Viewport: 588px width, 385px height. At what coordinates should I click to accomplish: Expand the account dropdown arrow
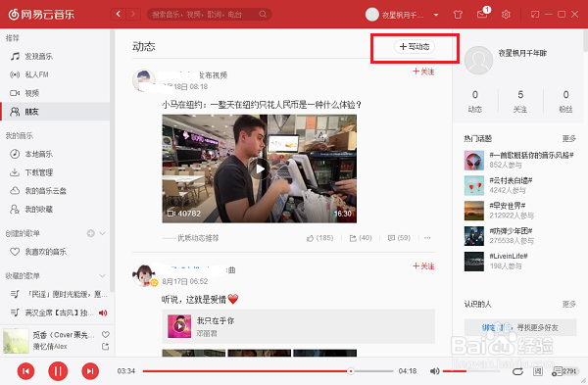[436, 15]
